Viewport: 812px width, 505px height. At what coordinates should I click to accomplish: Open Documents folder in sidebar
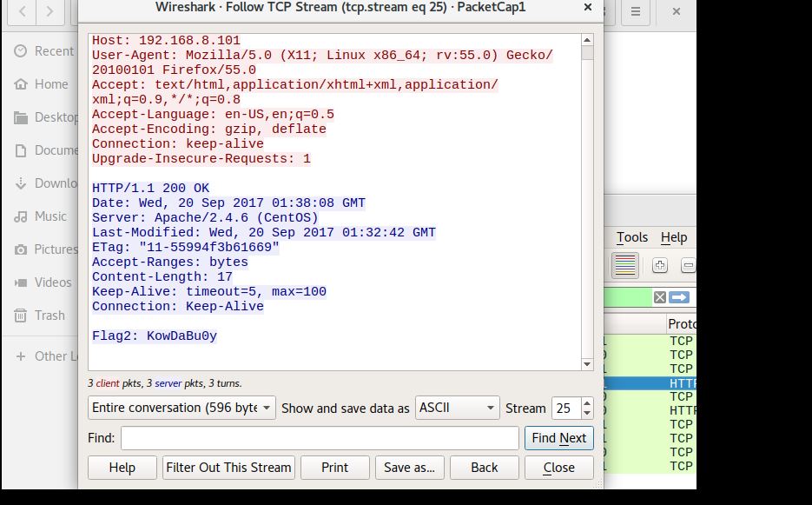pos(45,150)
